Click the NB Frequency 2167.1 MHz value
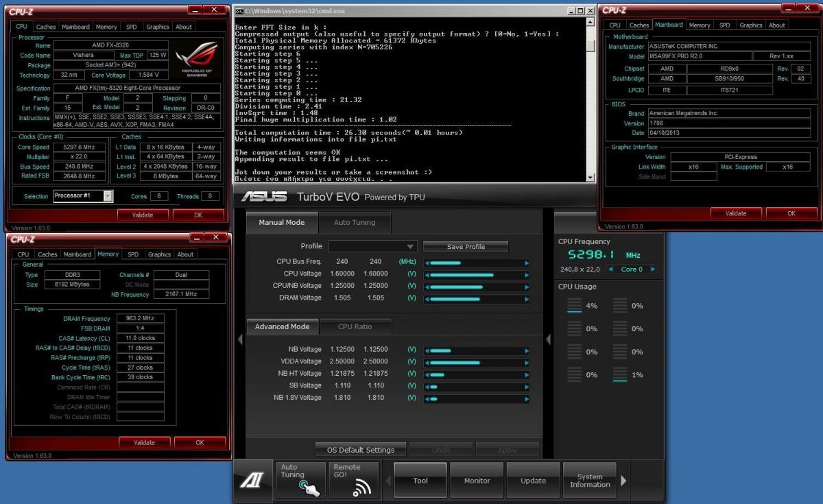This screenshot has height=504, width=823. pyautogui.click(x=181, y=294)
